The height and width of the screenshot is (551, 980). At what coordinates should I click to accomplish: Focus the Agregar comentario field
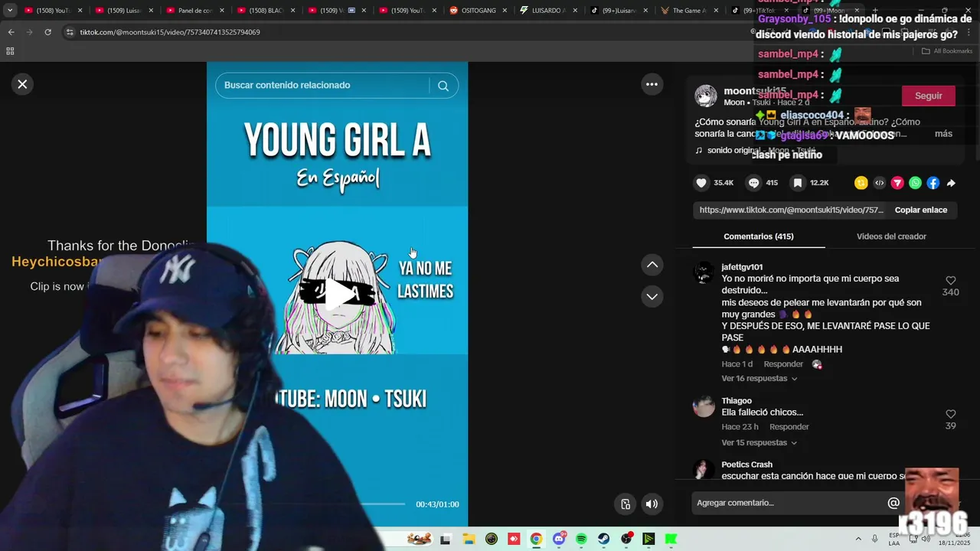pyautogui.click(x=789, y=503)
